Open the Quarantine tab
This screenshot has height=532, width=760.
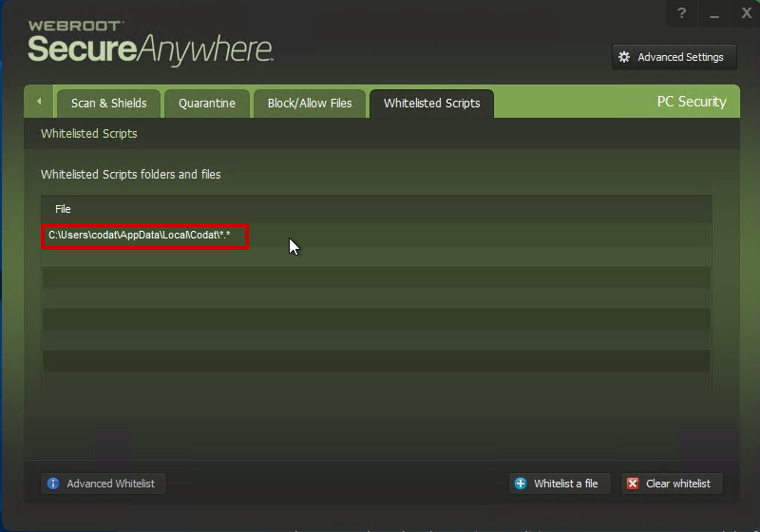[x=207, y=104]
